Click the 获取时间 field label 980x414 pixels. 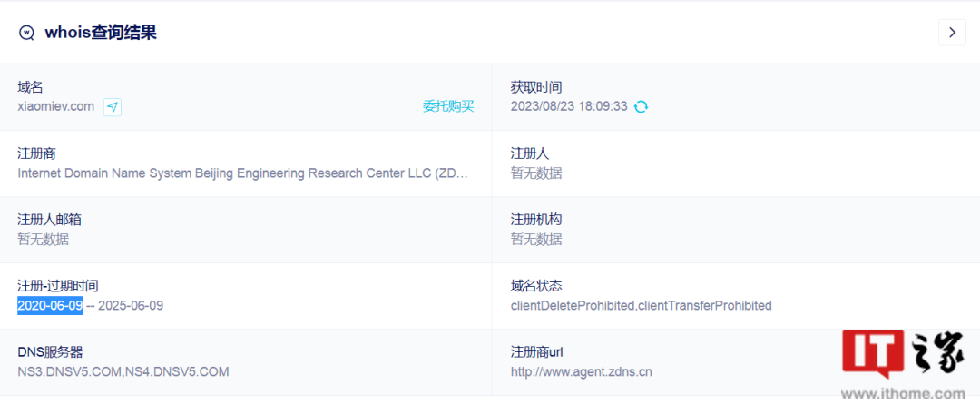(536, 87)
